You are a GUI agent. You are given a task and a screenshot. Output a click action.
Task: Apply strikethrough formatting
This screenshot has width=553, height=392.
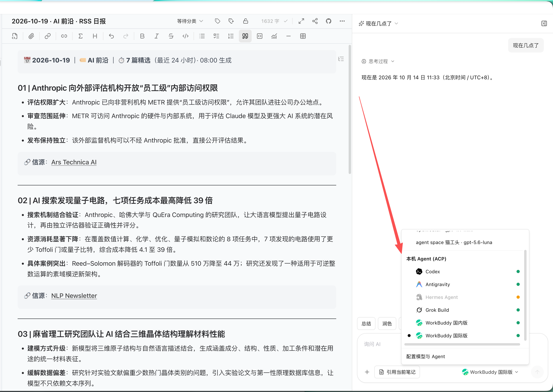[x=171, y=36]
